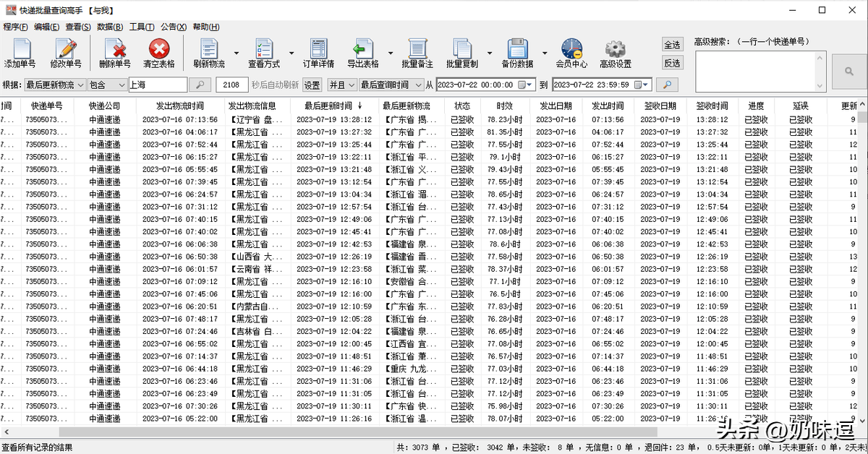Click the 批量备注 batch notes icon
This screenshot has width=868, height=454.
417,53
